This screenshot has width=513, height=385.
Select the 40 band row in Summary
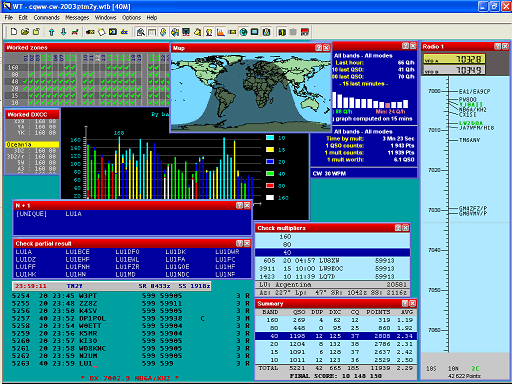click(x=336, y=336)
